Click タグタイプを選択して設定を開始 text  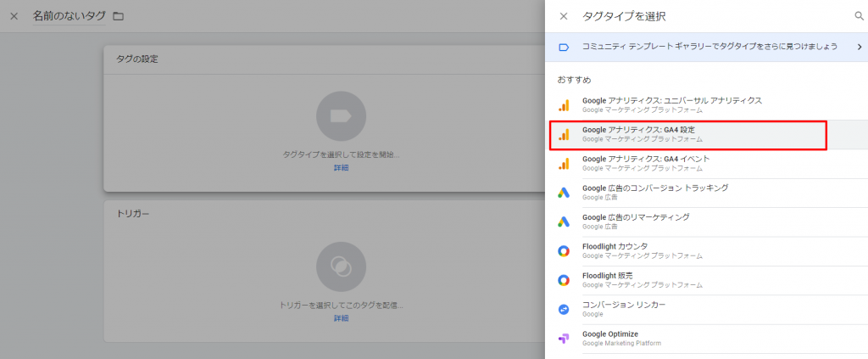click(341, 154)
